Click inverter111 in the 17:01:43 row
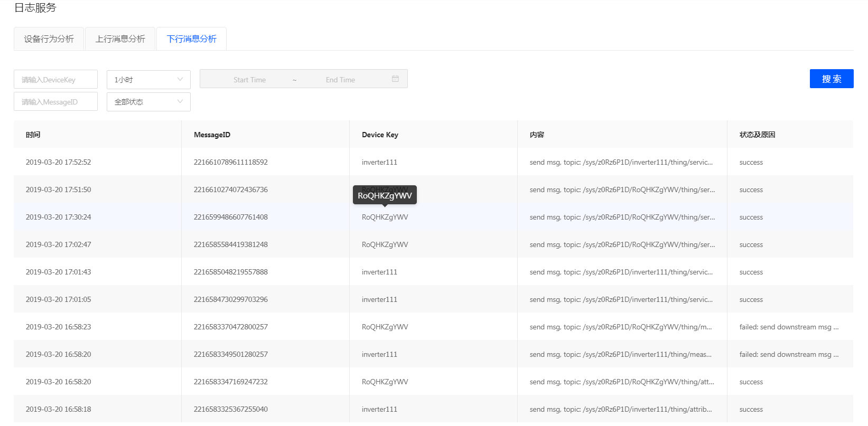 379,272
